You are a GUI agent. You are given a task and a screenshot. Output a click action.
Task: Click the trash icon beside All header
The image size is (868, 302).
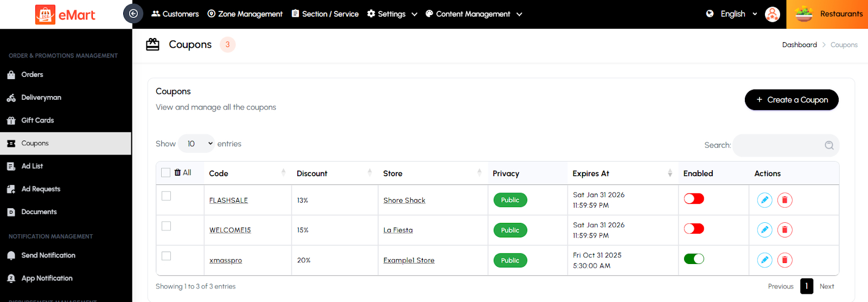pos(177,172)
